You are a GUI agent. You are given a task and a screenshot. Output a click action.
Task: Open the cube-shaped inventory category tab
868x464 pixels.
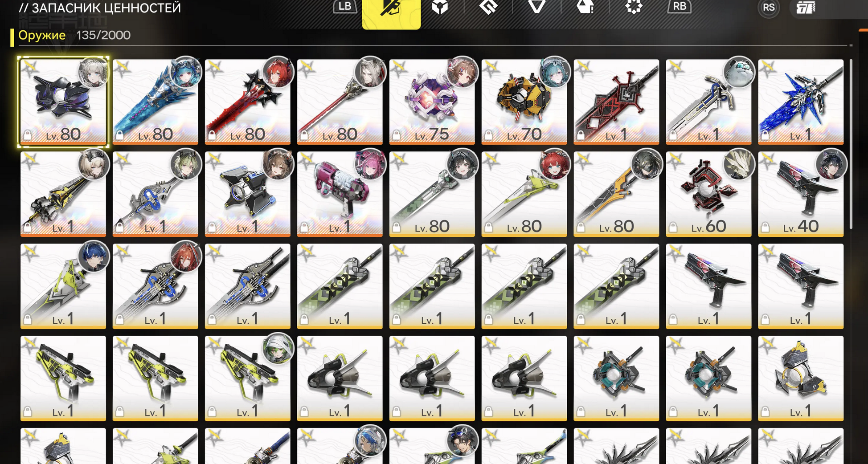point(440,7)
